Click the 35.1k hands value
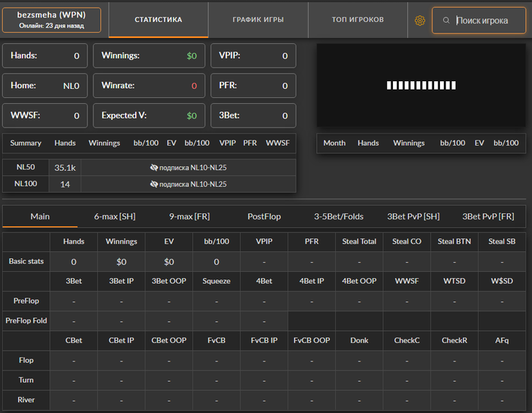Viewport: 532px width, 413px height. pos(65,168)
